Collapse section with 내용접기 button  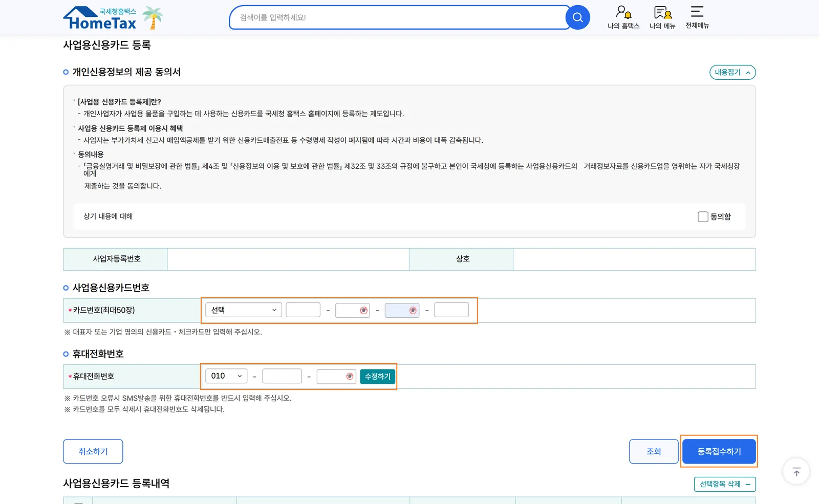pos(732,72)
